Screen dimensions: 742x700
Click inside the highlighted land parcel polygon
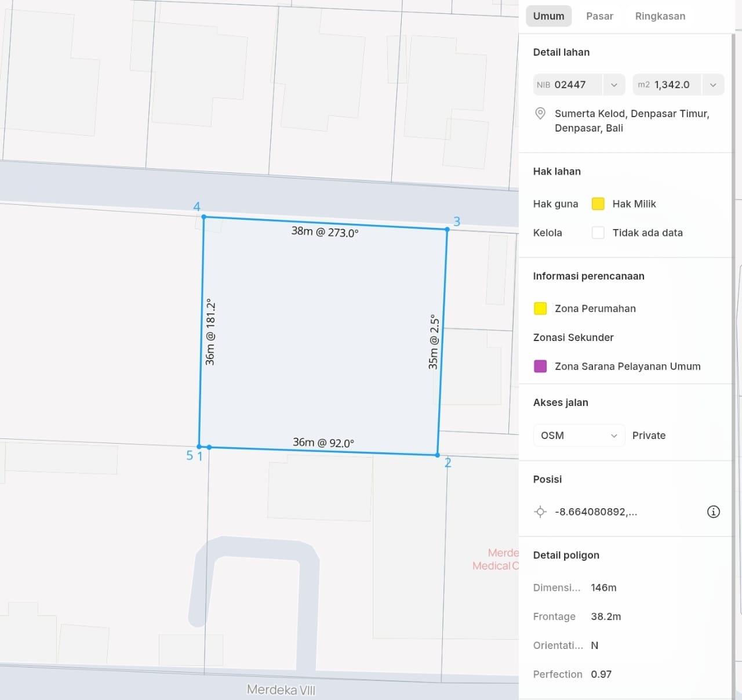(322, 336)
